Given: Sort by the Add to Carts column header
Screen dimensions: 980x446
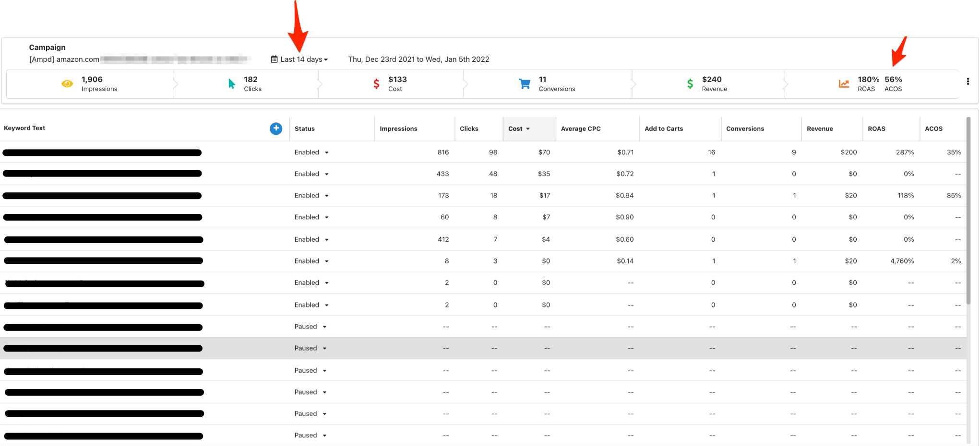Looking at the screenshot, I should [664, 129].
